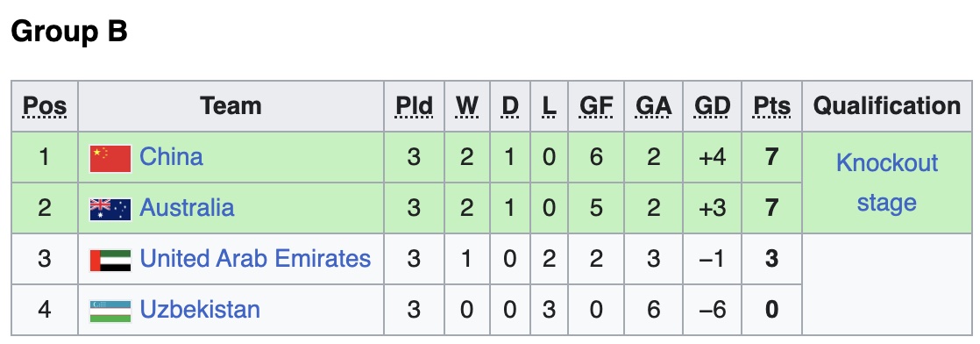Click the China flag icon

(110, 158)
